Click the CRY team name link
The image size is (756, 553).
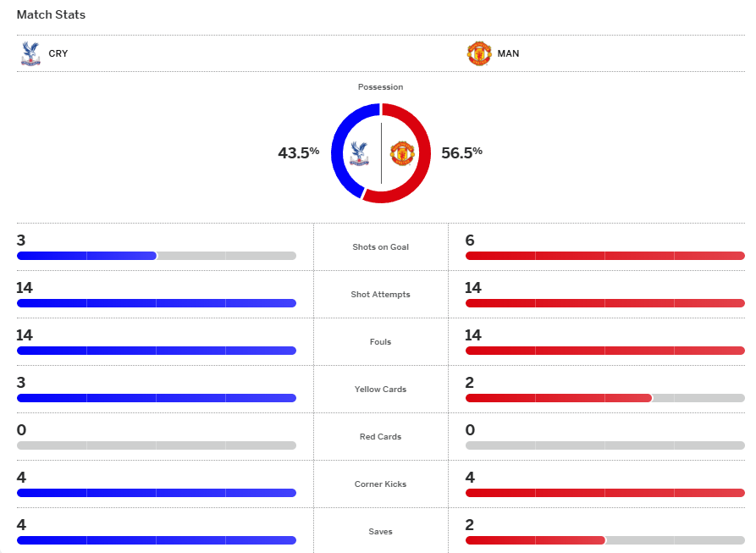tap(58, 53)
